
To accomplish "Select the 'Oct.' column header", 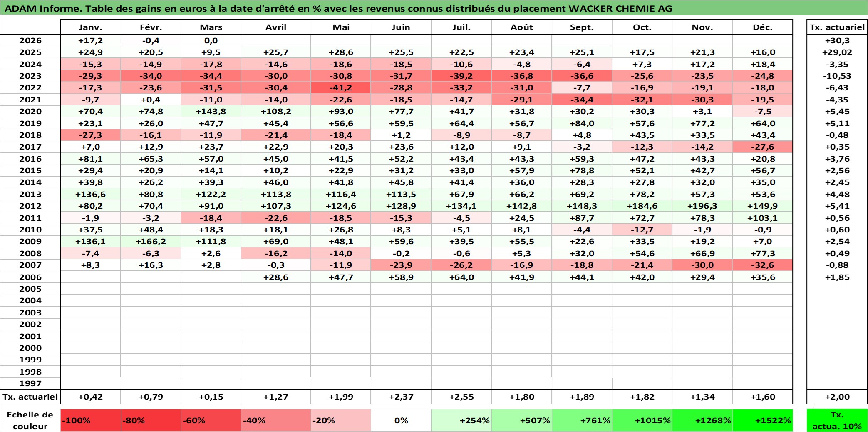I will coord(642,27).
